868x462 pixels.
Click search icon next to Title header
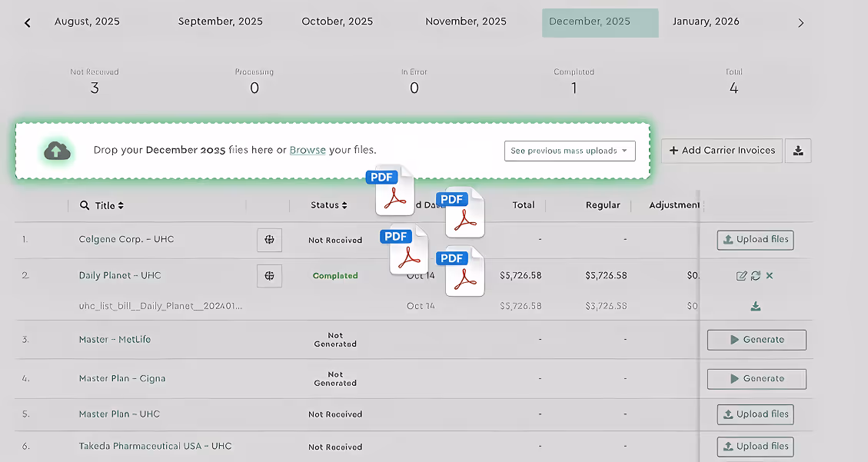tap(85, 205)
